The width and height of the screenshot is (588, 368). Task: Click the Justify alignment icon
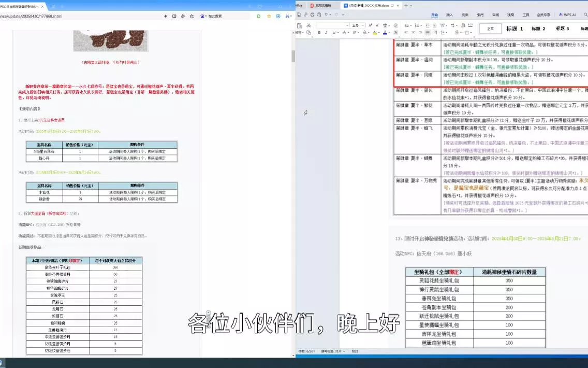click(x=428, y=33)
